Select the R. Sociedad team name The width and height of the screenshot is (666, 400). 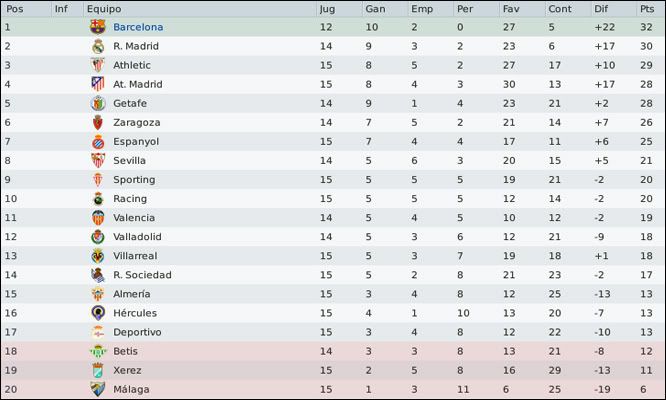click(x=142, y=275)
